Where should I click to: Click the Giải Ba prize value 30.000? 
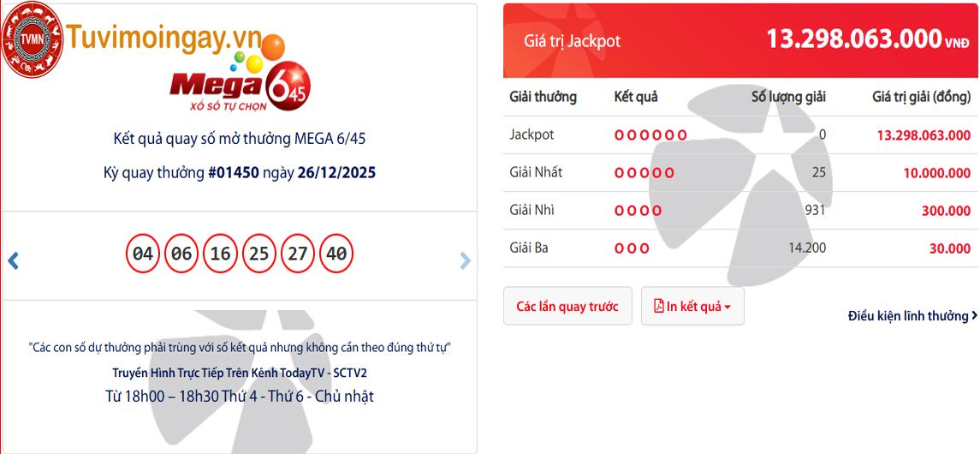click(x=949, y=248)
